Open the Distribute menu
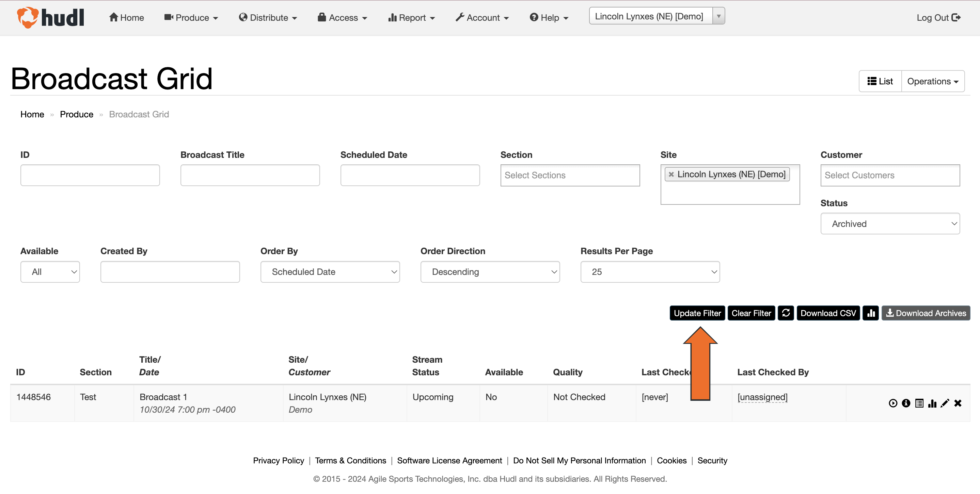Viewport: 980px width, 494px height. coord(268,17)
